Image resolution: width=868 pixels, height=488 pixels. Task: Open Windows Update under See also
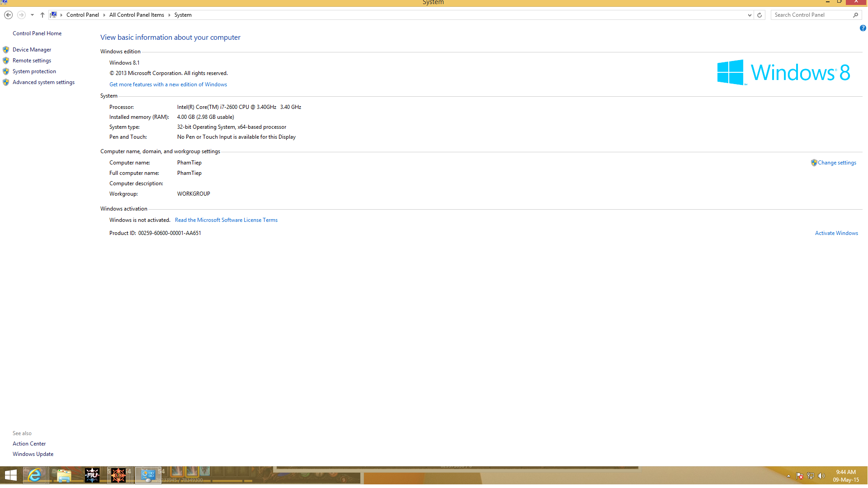33,454
